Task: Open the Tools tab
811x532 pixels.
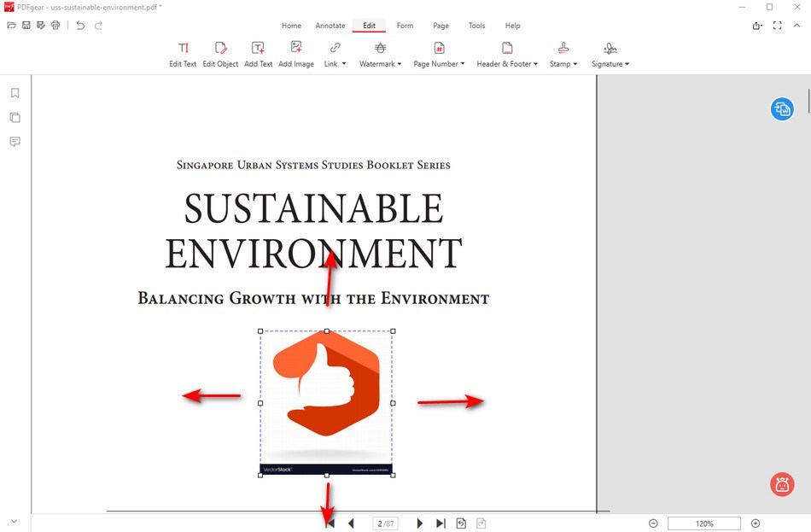Action: (x=476, y=26)
